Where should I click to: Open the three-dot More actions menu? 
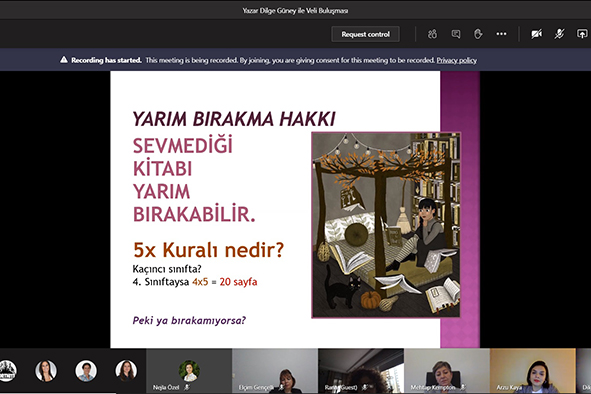pyautogui.click(x=501, y=34)
